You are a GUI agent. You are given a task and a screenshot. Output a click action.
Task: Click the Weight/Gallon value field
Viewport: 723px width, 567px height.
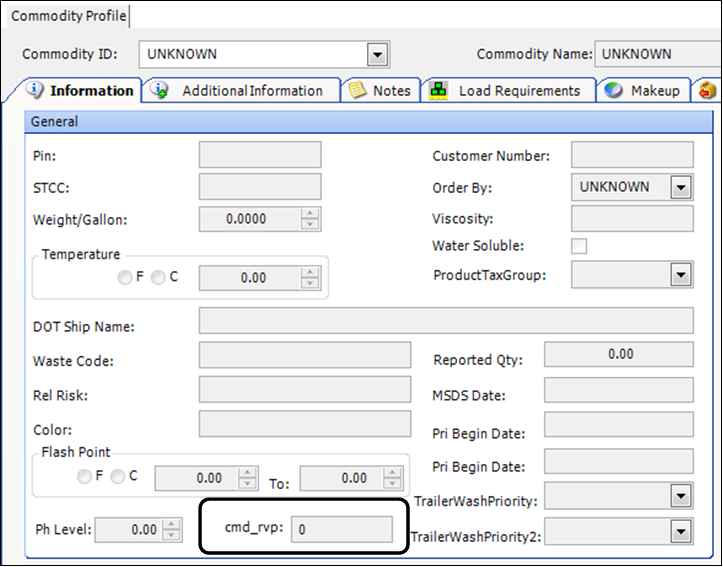[250, 219]
